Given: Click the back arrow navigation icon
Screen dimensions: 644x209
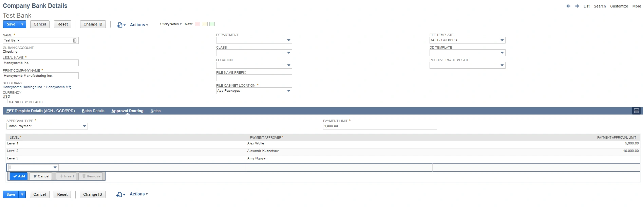Looking at the screenshot, I should pos(568,6).
